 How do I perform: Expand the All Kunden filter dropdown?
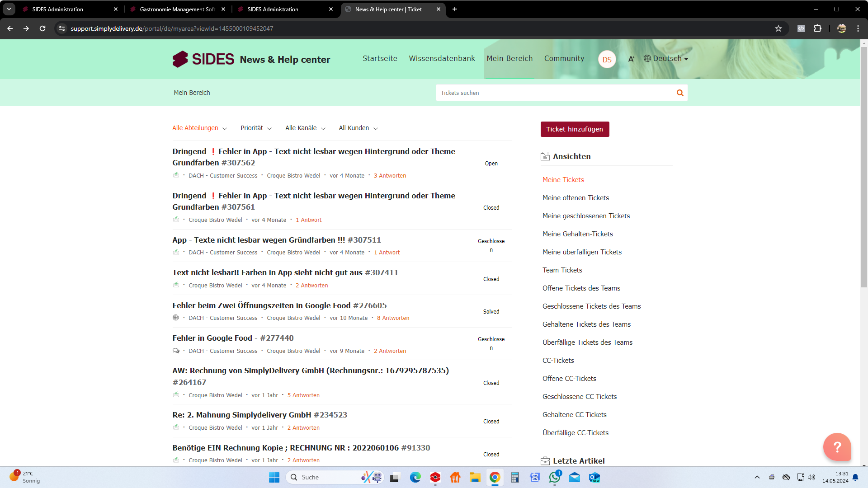pyautogui.click(x=358, y=128)
